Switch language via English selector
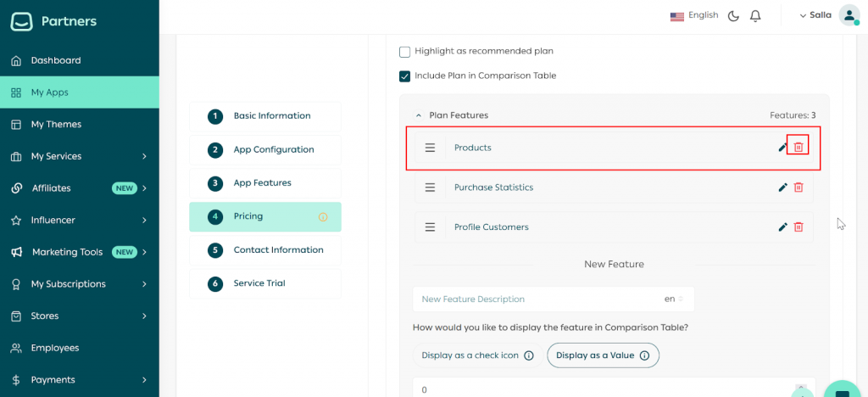Image resolution: width=868 pixels, height=397 pixels. coord(693,15)
